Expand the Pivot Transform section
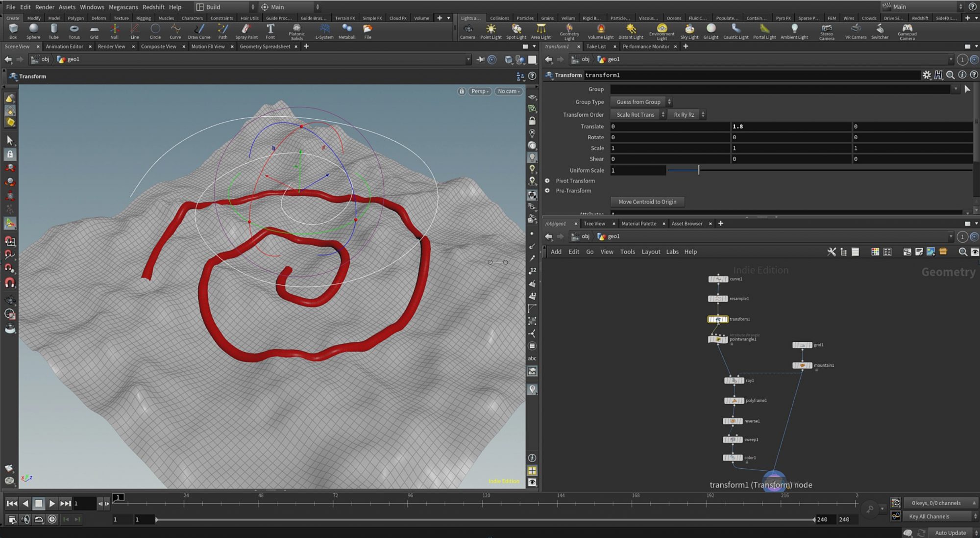Image resolution: width=980 pixels, height=538 pixels. tap(547, 181)
